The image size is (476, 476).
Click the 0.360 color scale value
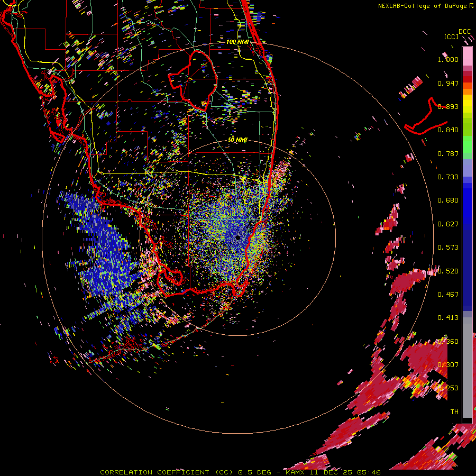448,342
